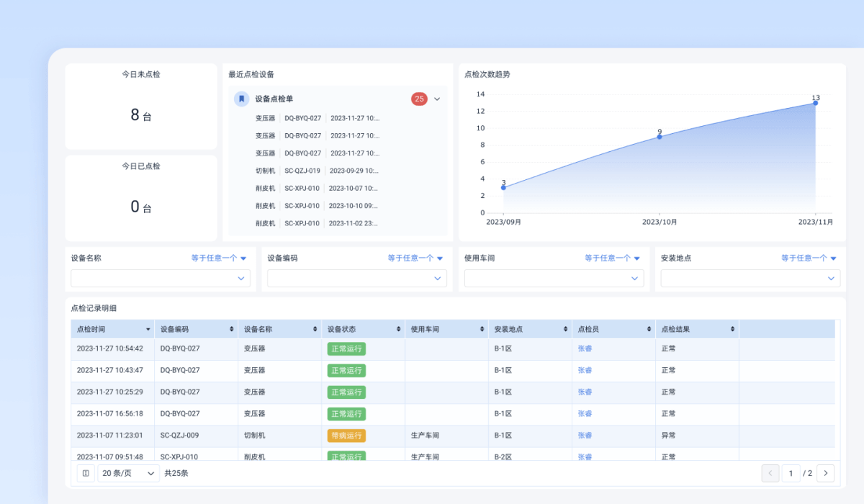
Task: Open 张睿 link in 10:43:47 row
Action: (x=585, y=370)
